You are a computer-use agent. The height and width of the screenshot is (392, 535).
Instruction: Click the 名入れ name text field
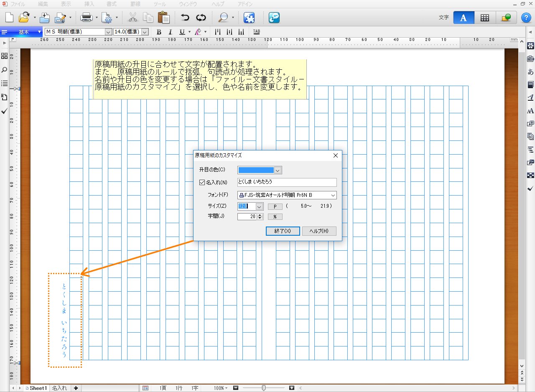(x=287, y=182)
